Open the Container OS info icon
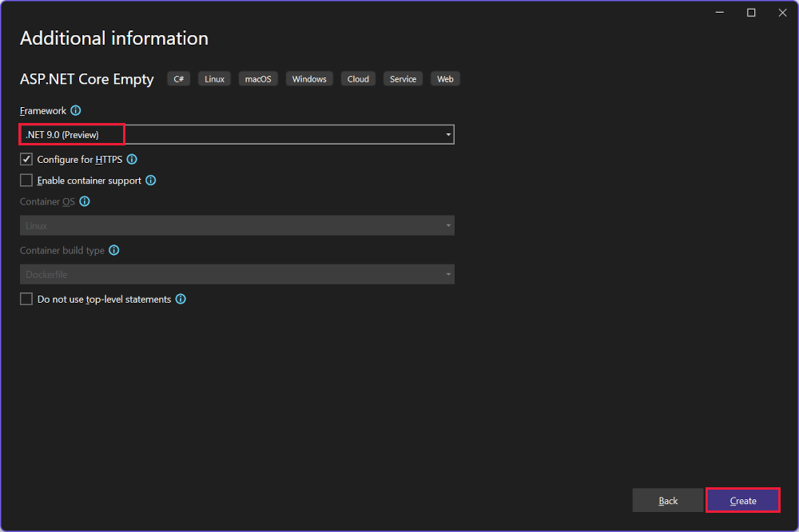Screen dimensions: 799x532 click(x=85, y=201)
